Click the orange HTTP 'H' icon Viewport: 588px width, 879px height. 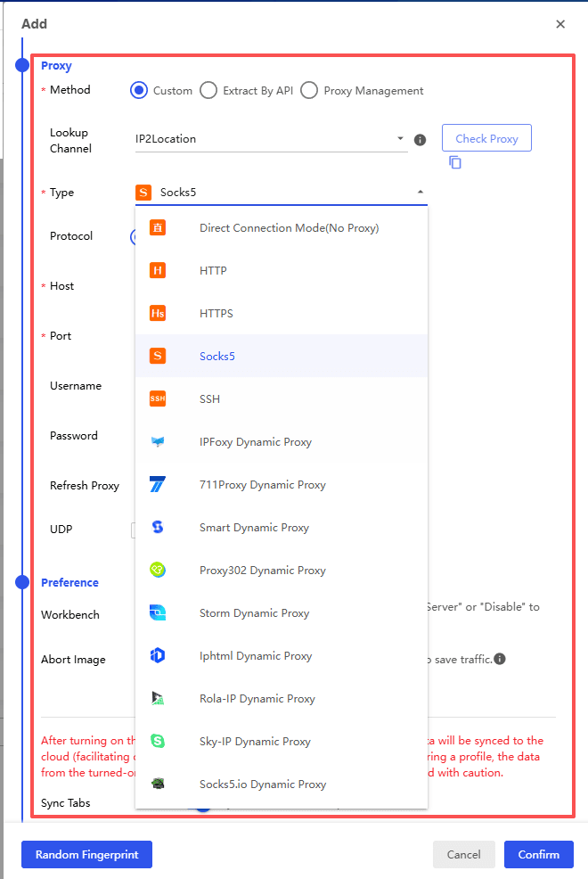tap(158, 270)
